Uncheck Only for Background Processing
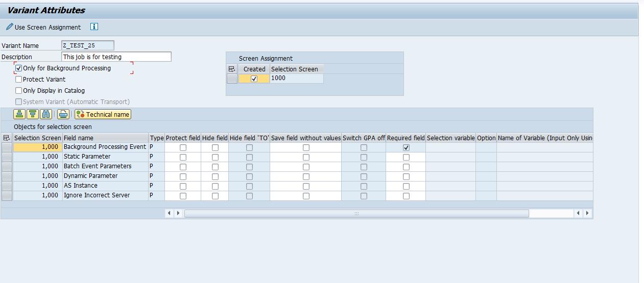644x283 pixels. 19,68
